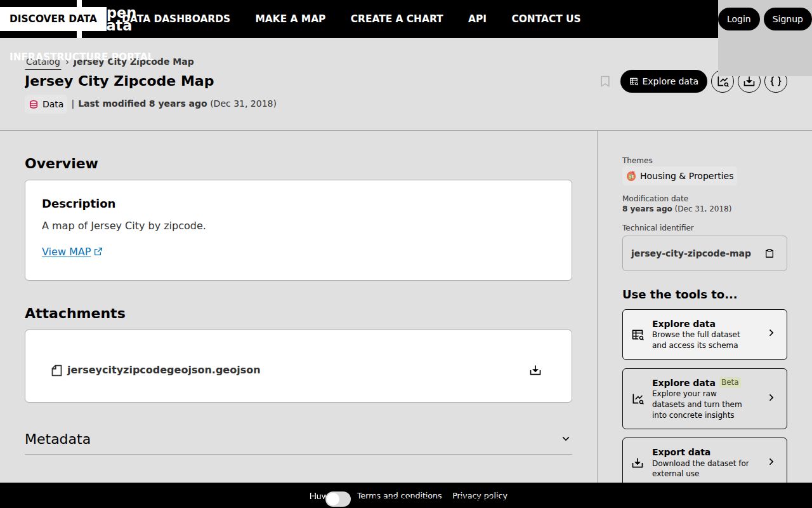This screenshot has width=812, height=508.
Task: Open the Privacy policy link
Action: point(480,495)
